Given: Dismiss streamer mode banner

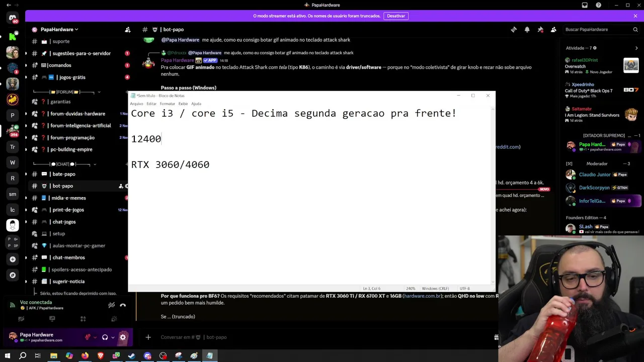Looking at the screenshot, I should point(635,16).
